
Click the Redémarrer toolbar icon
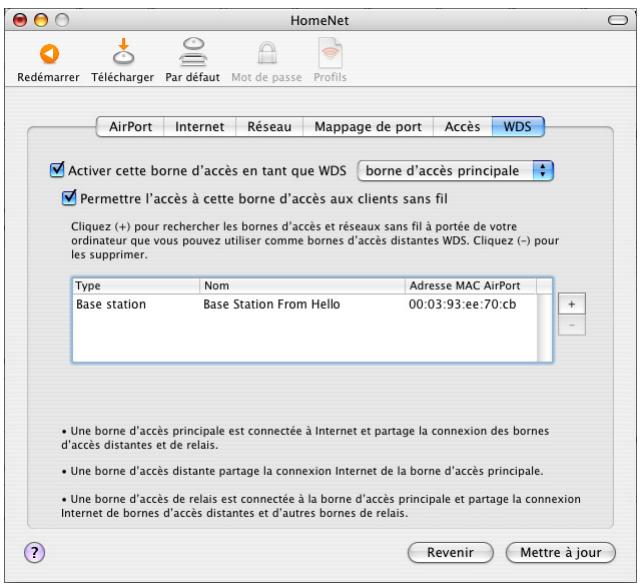point(49,54)
